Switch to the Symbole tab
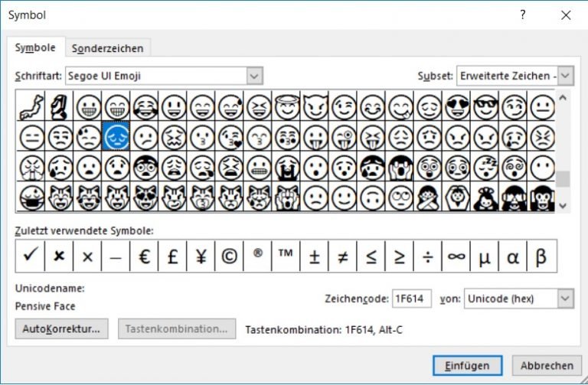 35,47
